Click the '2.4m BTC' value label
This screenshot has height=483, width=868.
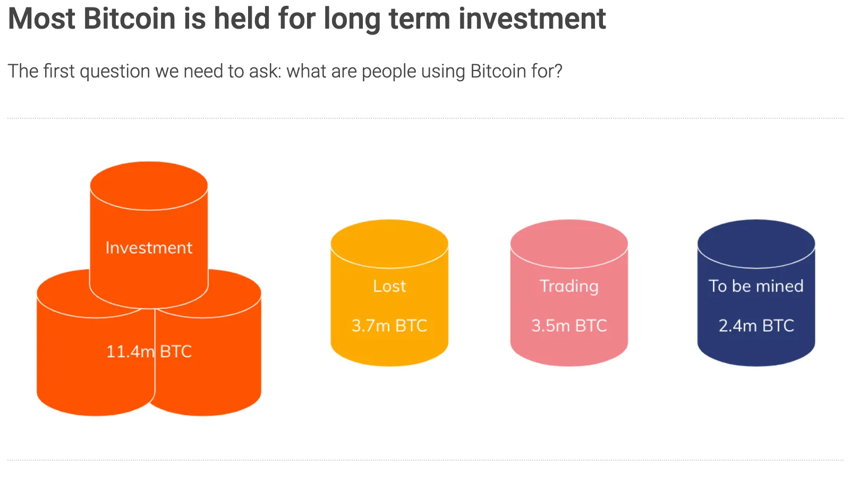coord(756,325)
